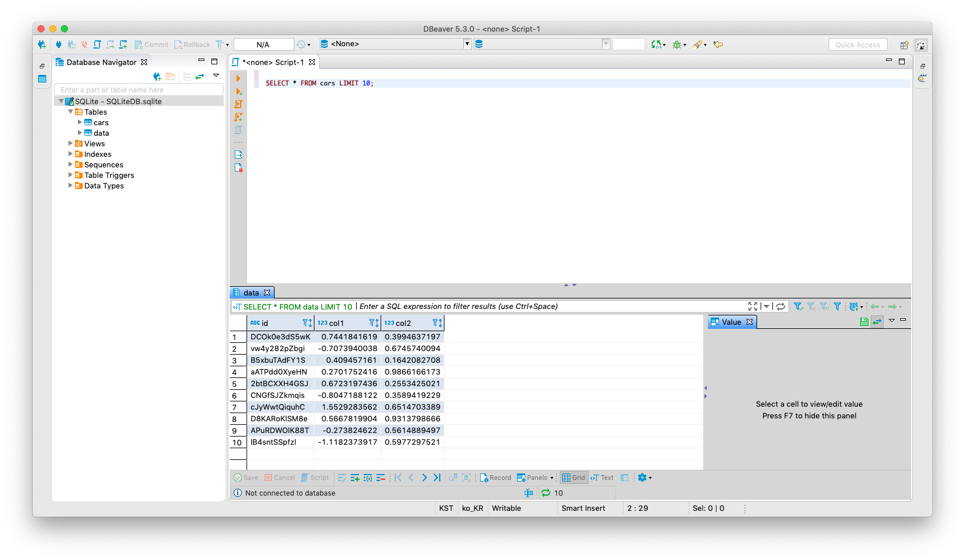This screenshot has height=560, width=965.
Task: Click the Rollback button
Action: coord(192,44)
